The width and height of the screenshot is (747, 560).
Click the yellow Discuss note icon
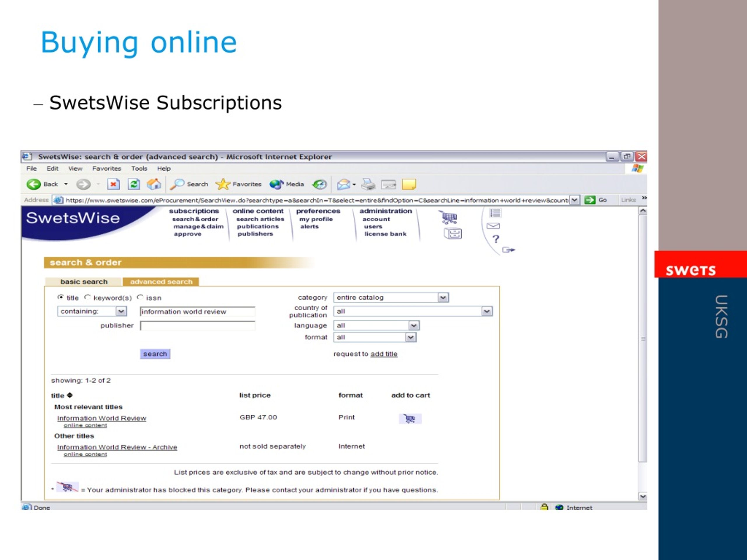409,185
